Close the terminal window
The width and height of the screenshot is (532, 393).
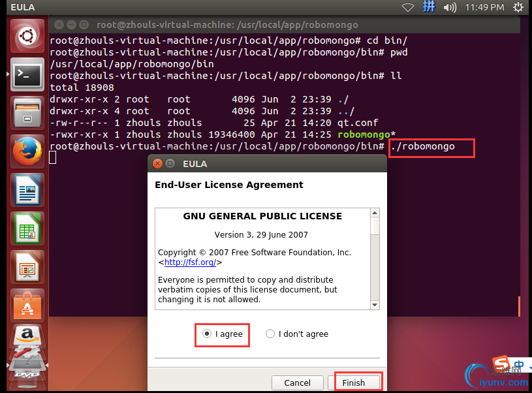pos(59,24)
